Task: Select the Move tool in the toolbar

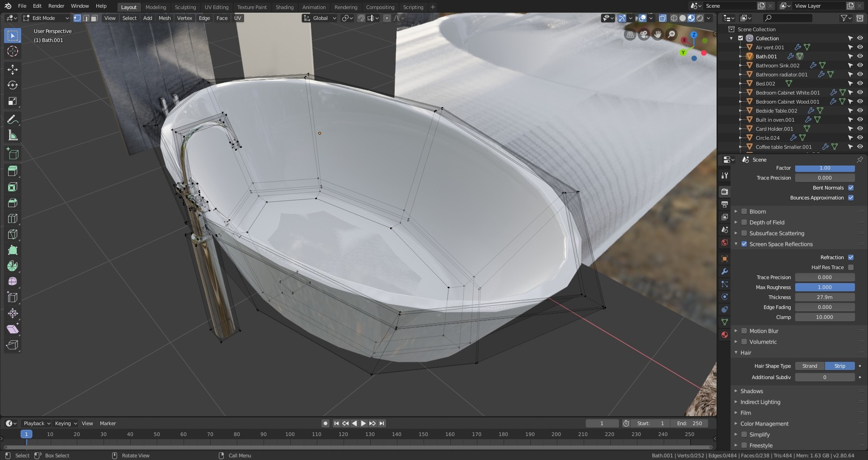Action: pos(13,70)
